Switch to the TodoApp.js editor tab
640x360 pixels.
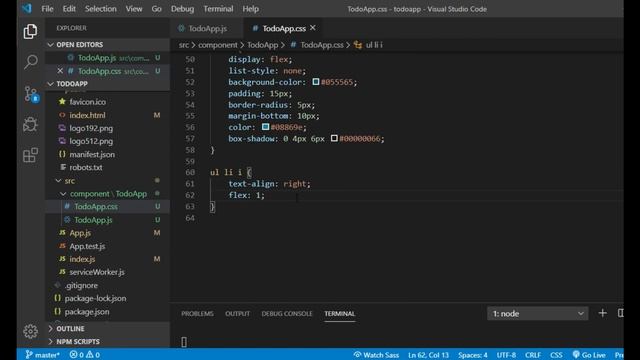[x=207, y=28]
